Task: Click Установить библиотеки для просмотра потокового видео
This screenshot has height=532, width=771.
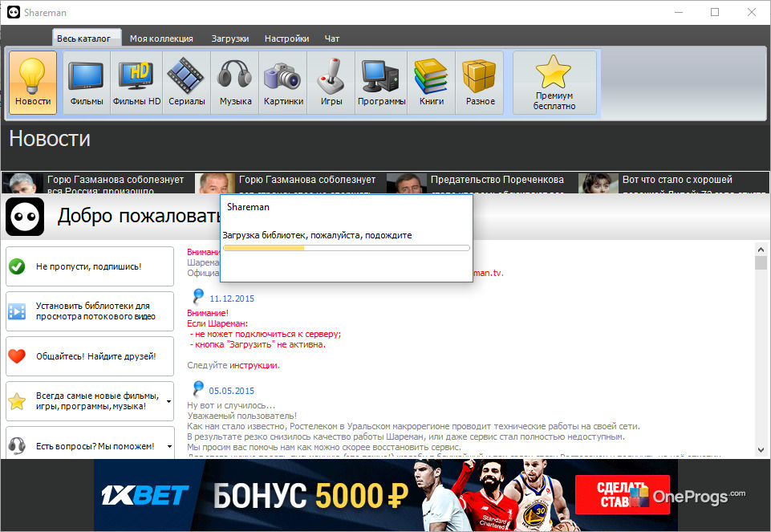Action: click(x=90, y=311)
